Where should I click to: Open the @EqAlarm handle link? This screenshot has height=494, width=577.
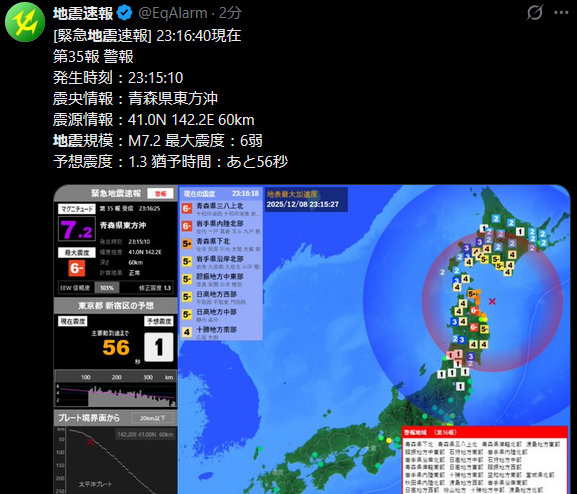[x=173, y=13]
